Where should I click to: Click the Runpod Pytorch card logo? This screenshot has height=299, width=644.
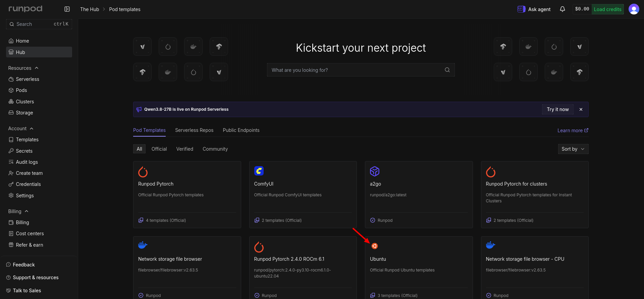point(143,172)
